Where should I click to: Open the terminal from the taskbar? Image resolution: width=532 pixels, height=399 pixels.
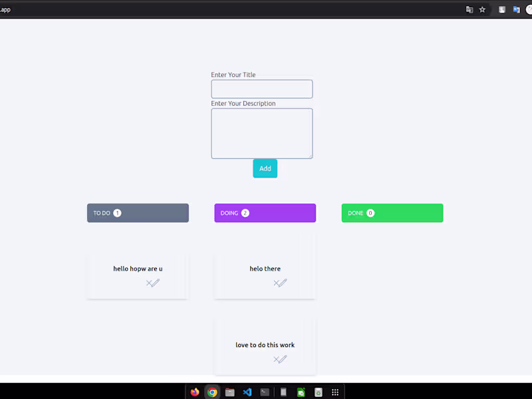coord(265,392)
